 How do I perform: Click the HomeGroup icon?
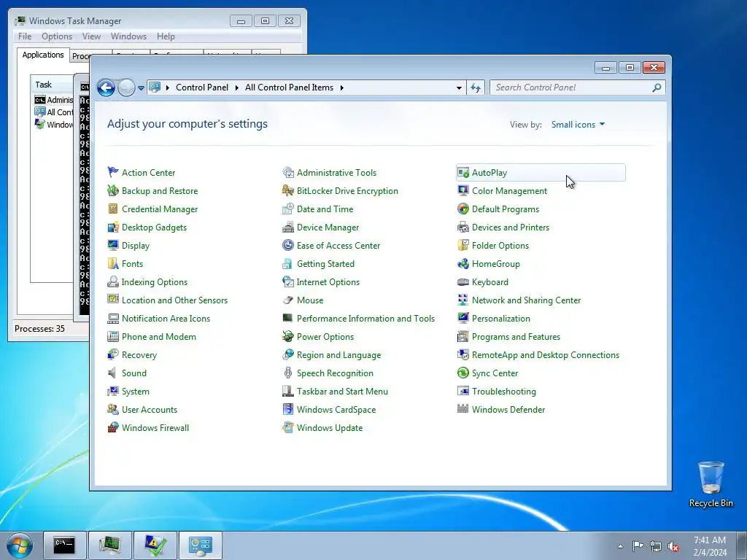(x=463, y=263)
